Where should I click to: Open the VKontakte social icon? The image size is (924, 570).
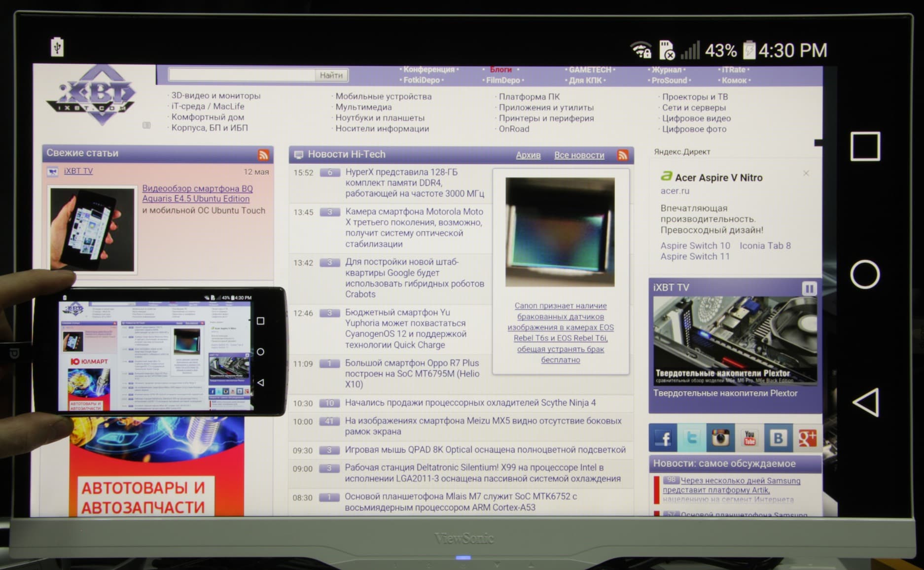coord(779,438)
